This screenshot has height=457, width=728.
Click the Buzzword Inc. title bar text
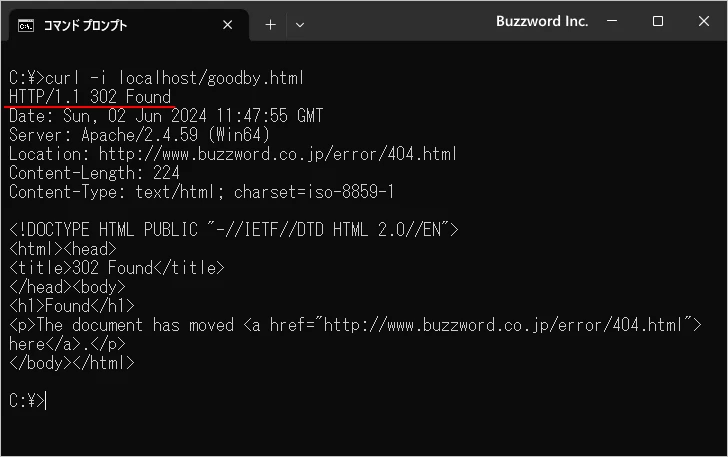click(540, 22)
